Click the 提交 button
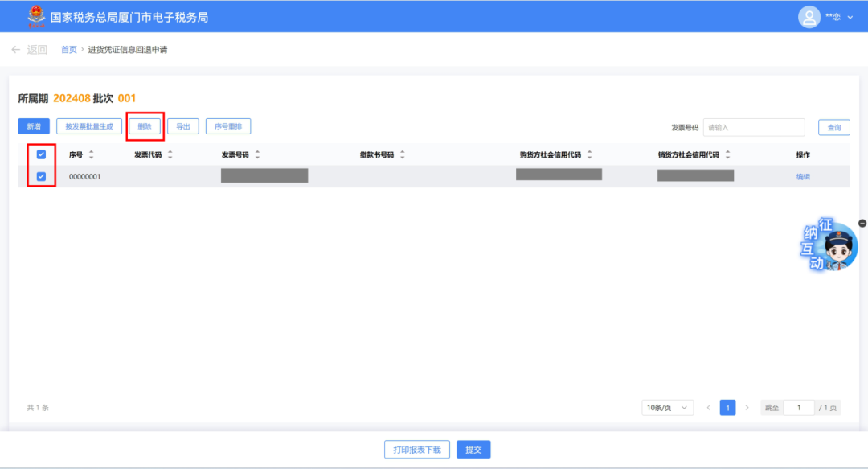 [x=473, y=450]
